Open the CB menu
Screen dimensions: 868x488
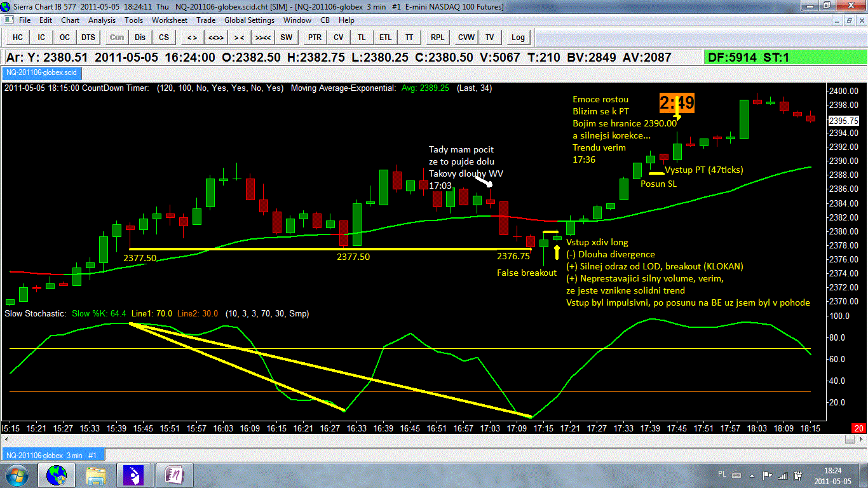[325, 20]
